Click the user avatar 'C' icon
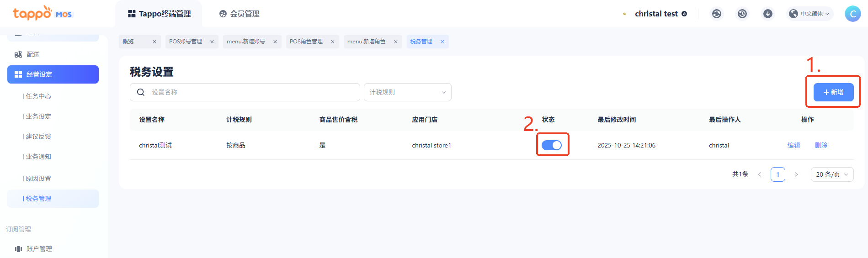 click(x=852, y=14)
